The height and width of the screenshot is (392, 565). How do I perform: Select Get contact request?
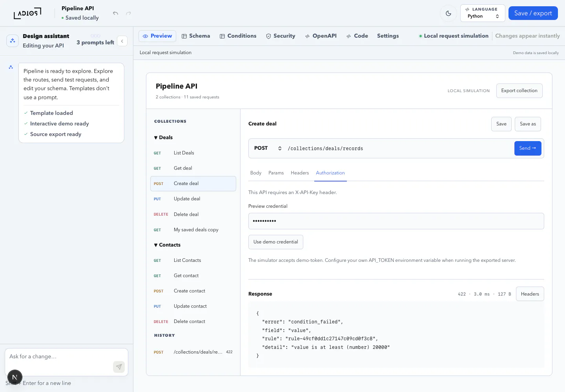pos(193,276)
